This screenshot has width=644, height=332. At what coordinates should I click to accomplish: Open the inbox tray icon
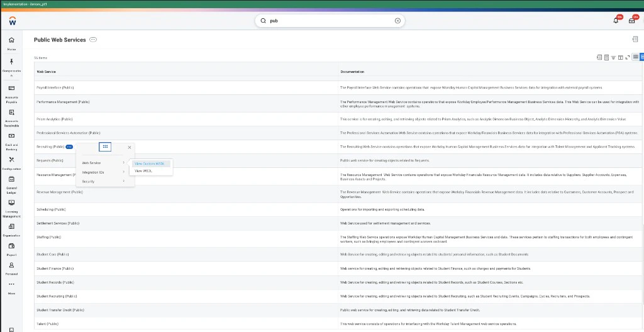pyautogui.click(x=631, y=21)
